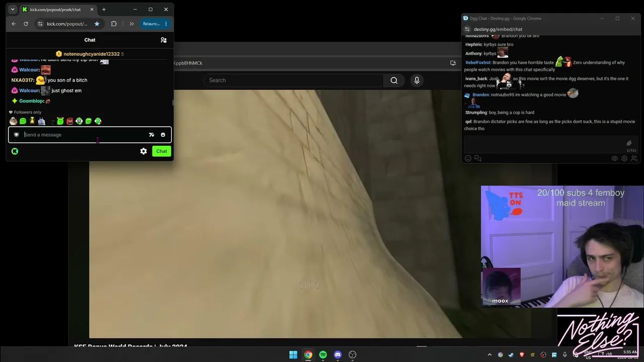Start YouTube voice search microphone
Image resolution: width=644 pixels, height=362 pixels.
(417, 80)
